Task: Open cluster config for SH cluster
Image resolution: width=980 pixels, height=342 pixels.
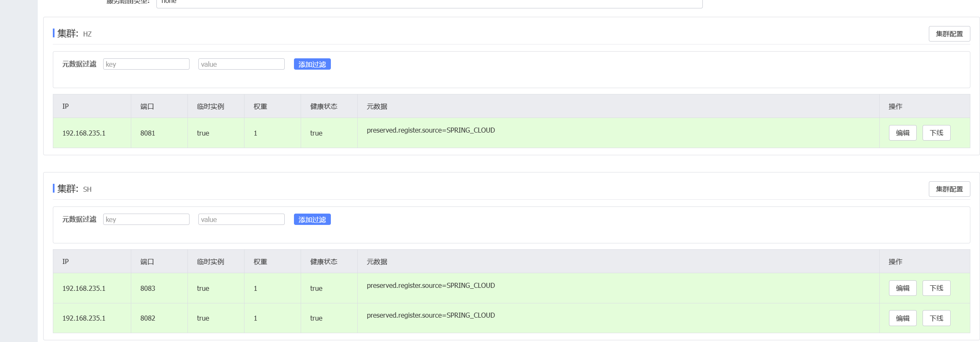Action: click(x=949, y=189)
